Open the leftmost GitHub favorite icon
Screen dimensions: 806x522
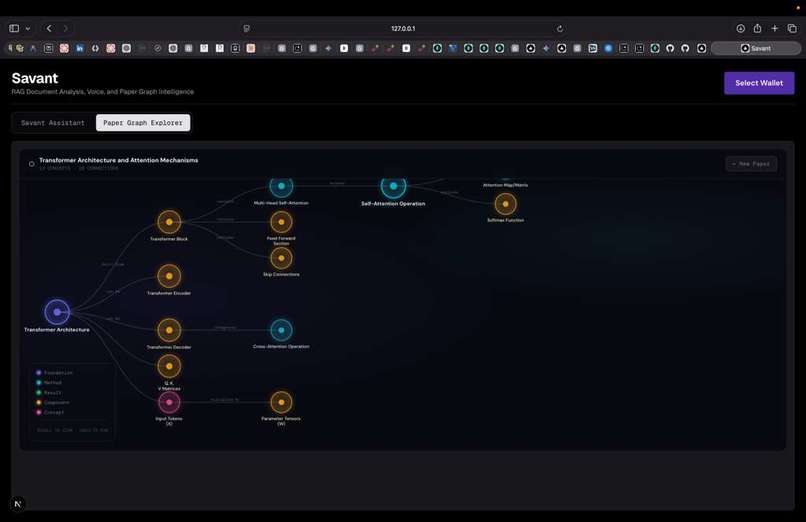[x=670, y=48]
